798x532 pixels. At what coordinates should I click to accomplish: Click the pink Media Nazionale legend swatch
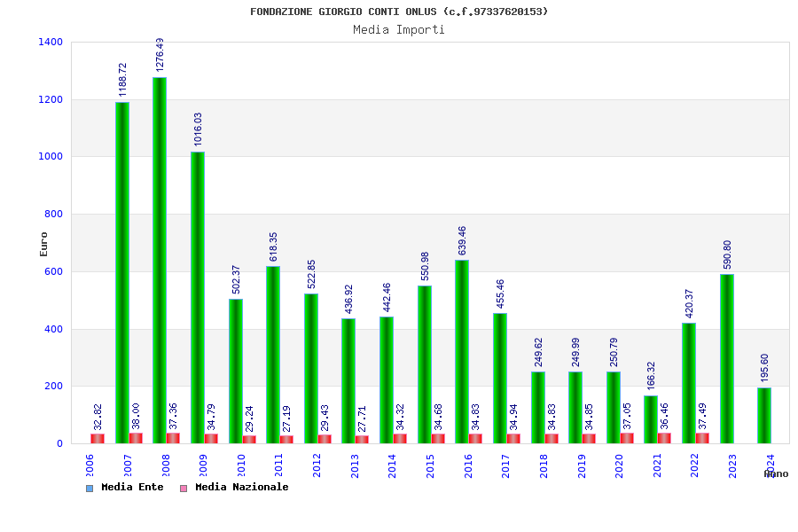pos(184,489)
